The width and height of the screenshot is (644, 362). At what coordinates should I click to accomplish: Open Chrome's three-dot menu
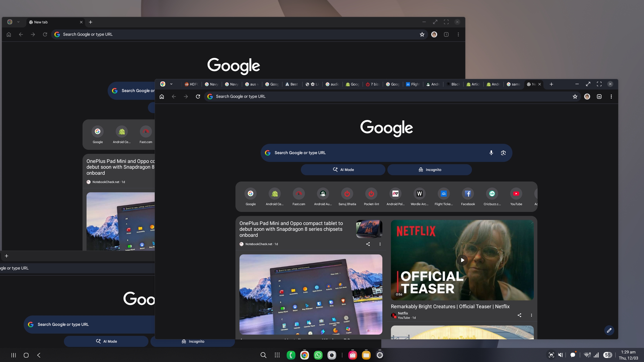(611, 97)
